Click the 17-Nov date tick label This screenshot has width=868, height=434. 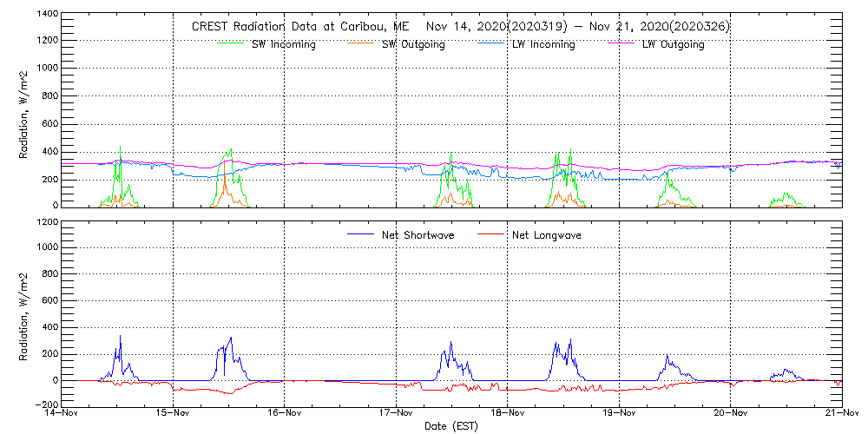[396, 415]
